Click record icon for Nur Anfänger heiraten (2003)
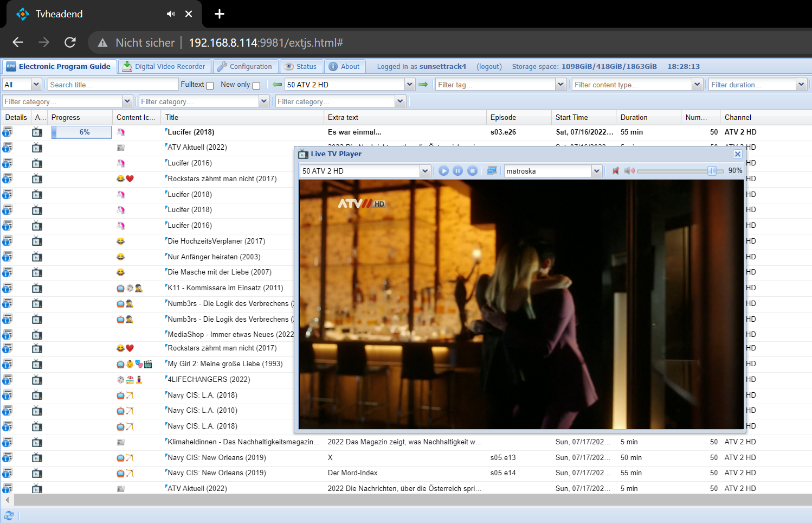Image resolution: width=812 pixels, height=523 pixels. pyautogui.click(x=37, y=257)
